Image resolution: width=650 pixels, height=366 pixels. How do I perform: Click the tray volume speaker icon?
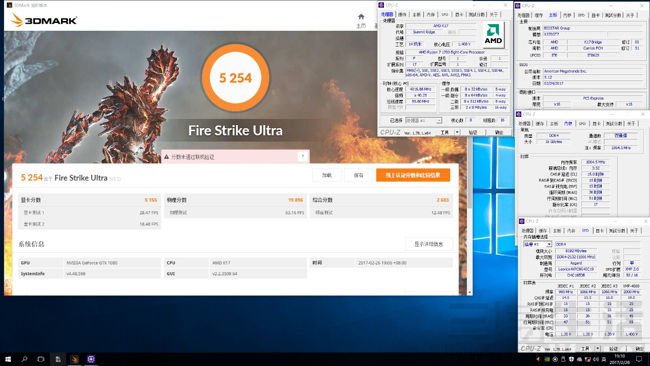pyautogui.click(x=596, y=359)
